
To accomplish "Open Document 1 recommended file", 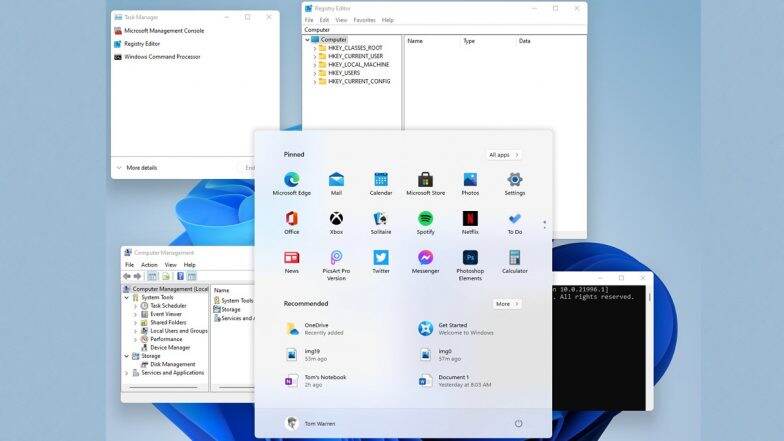I will [455, 380].
